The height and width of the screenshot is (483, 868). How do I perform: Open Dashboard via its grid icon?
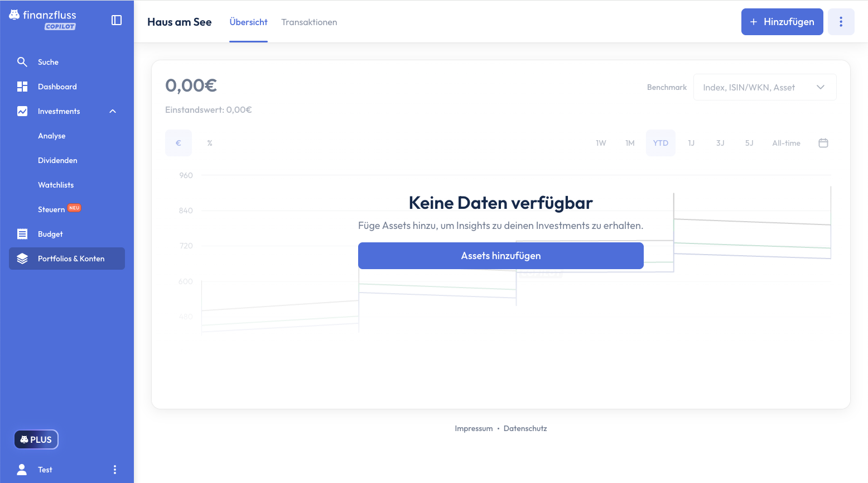[22, 87]
